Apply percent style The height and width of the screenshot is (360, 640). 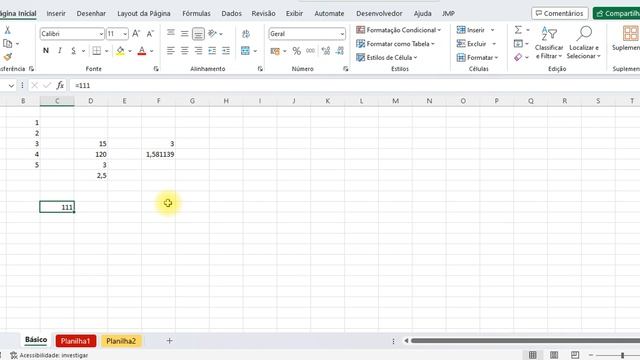pos(297,51)
